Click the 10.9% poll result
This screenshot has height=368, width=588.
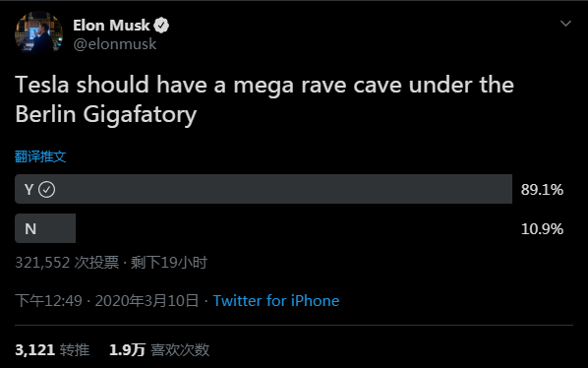542,229
